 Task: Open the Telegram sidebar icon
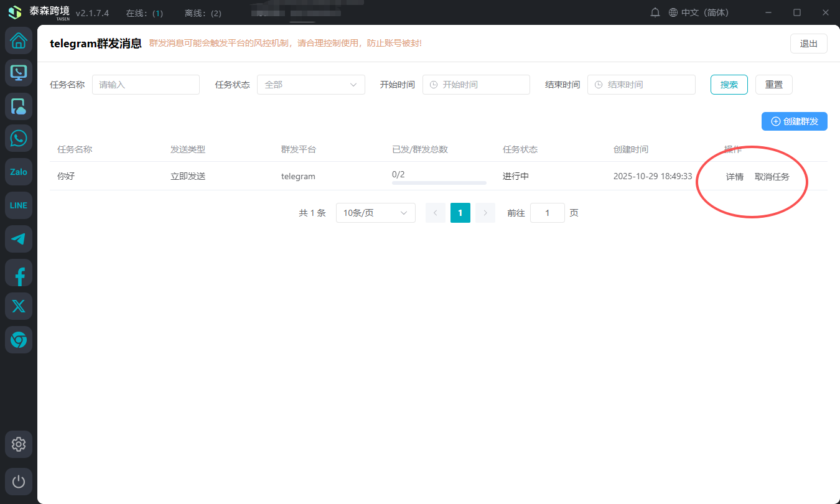click(19, 239)
